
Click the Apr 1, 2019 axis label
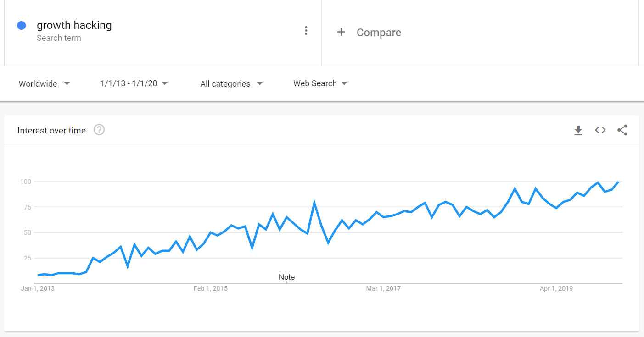[556, 288]
